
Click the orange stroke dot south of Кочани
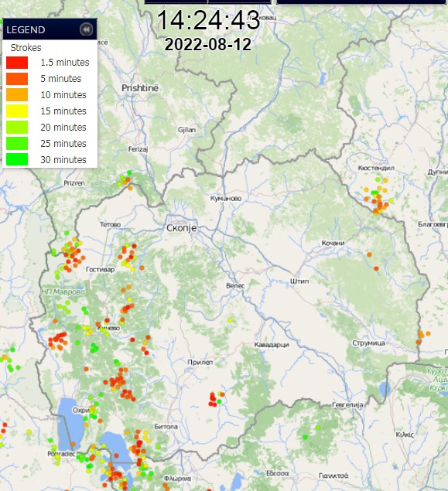click(x=369, y=254)
